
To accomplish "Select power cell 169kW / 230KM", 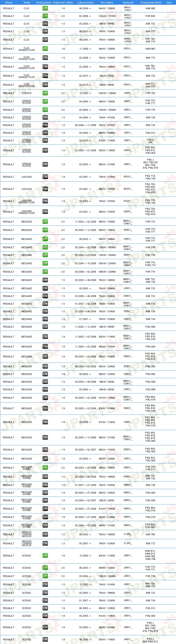I will point(107,272).
